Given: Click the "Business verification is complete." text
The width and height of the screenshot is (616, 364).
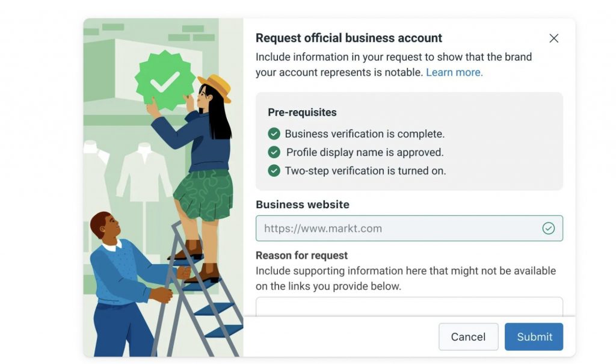Looking at the screenshot, I should coord(365,134).
